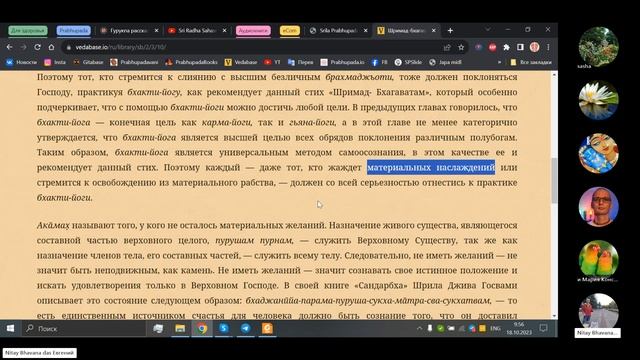Viewport: 640px width, 360px height.
Task: Open the Prabhupadavani bookmark
Action: point(134,62)
